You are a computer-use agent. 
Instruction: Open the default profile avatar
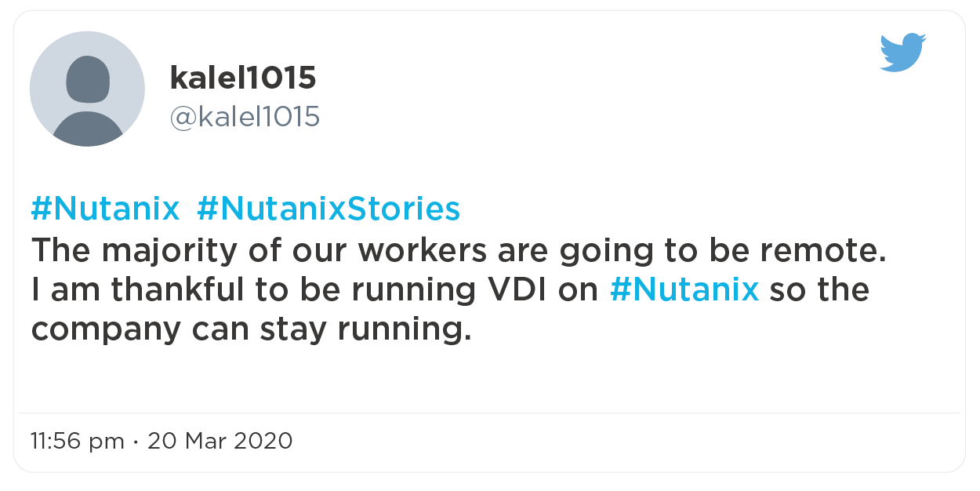pyautogui.click(x=87, y=89)
